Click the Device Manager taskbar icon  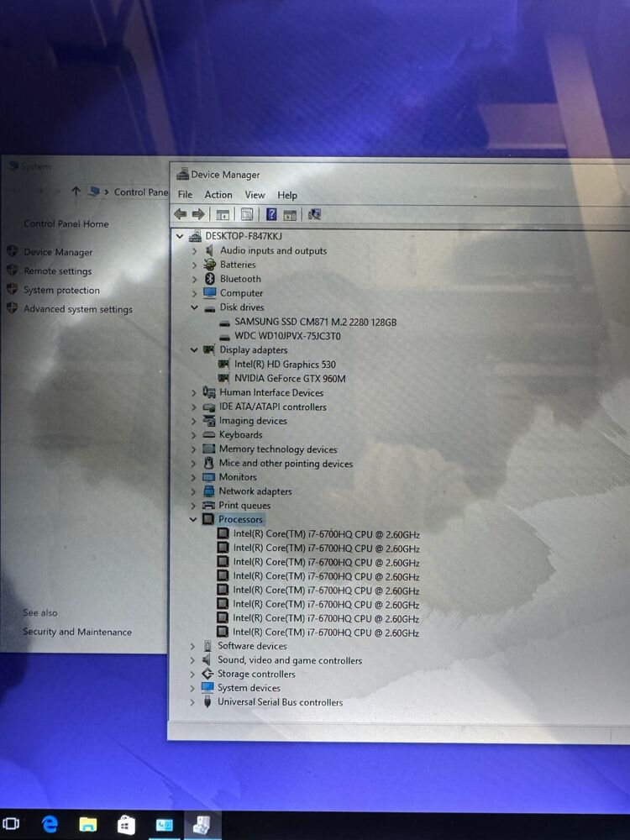(202, 825)
